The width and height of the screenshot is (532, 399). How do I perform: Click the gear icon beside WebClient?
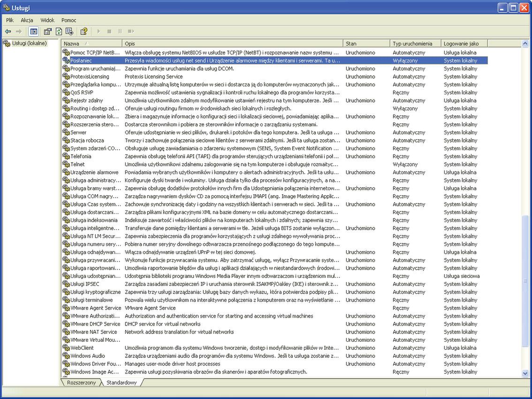click(x=66, y=348)
